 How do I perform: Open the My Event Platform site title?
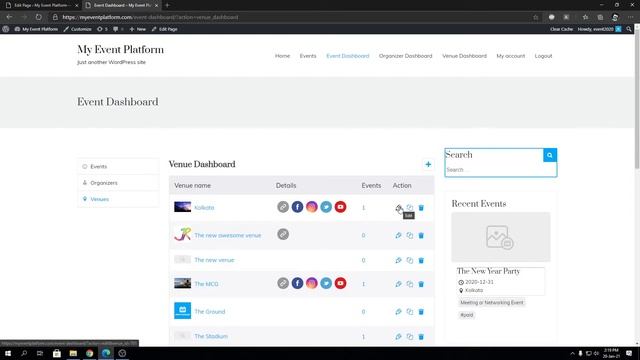(x=120, y=50)
